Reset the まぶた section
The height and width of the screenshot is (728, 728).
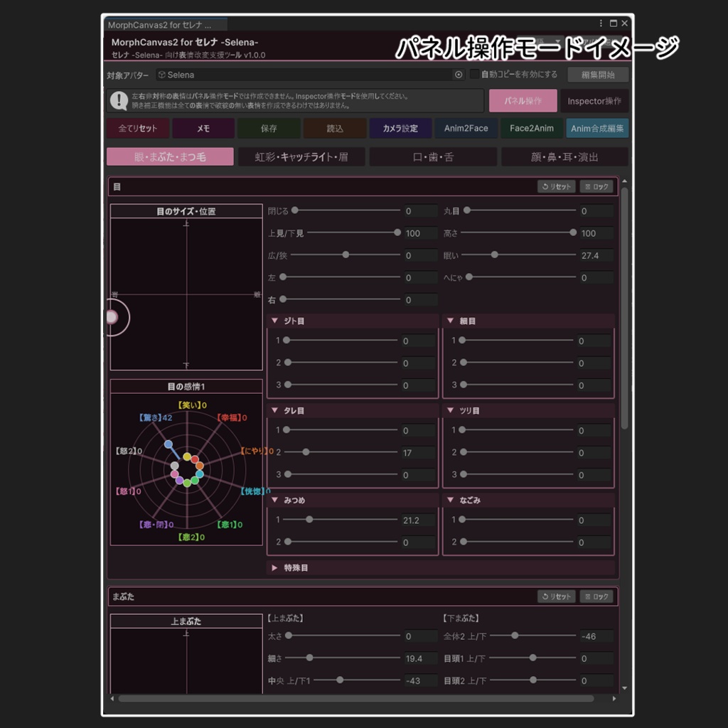click(x=556, y=596)
